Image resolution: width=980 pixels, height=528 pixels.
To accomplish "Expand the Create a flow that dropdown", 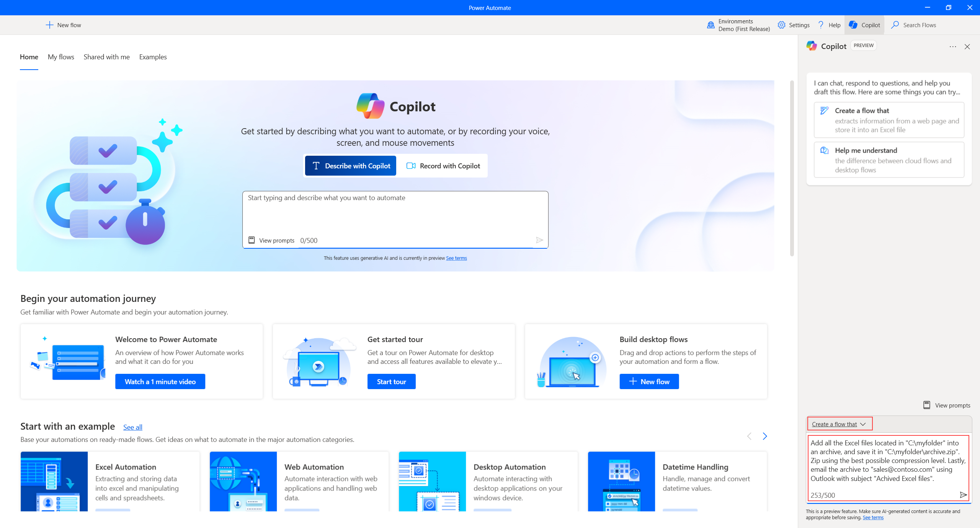I will click(x=863, y=424).
